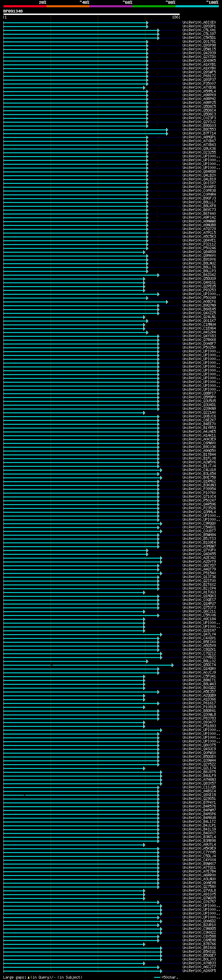222x980 pixels.
Task: Open the UniRef100_P23526 hit
Action: [x=199, y=508]
